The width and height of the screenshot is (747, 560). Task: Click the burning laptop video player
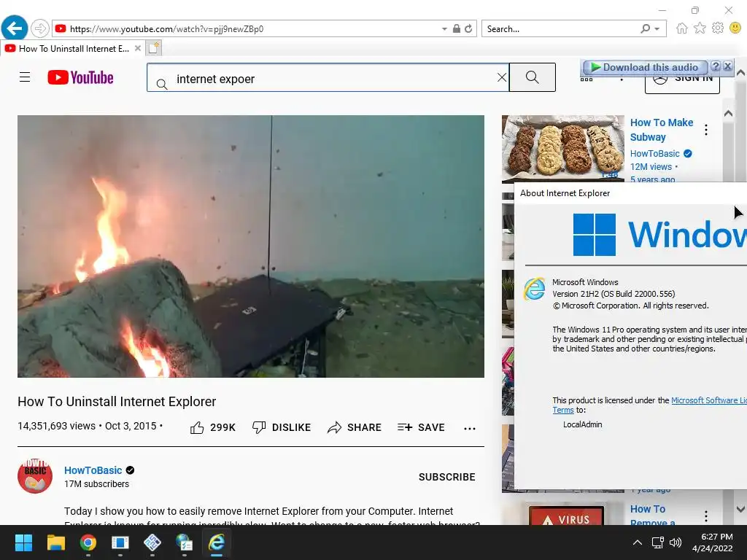(x=251, y=246)
